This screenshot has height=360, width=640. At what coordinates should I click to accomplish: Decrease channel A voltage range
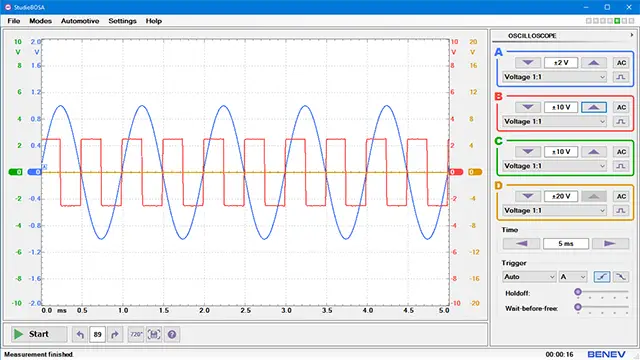528,63
